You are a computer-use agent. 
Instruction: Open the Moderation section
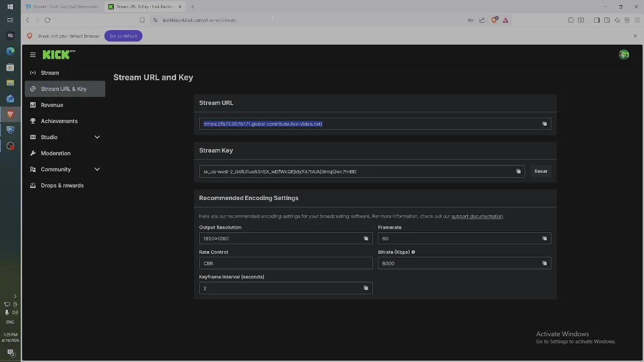click(55, 153)
